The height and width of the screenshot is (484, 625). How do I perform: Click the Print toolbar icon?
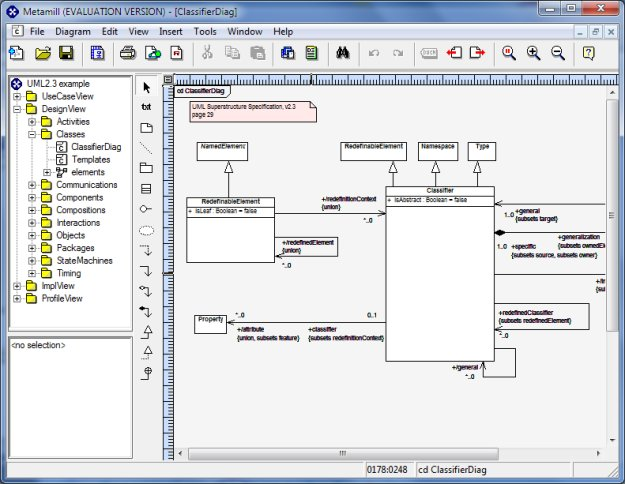[x=128, y=53]
